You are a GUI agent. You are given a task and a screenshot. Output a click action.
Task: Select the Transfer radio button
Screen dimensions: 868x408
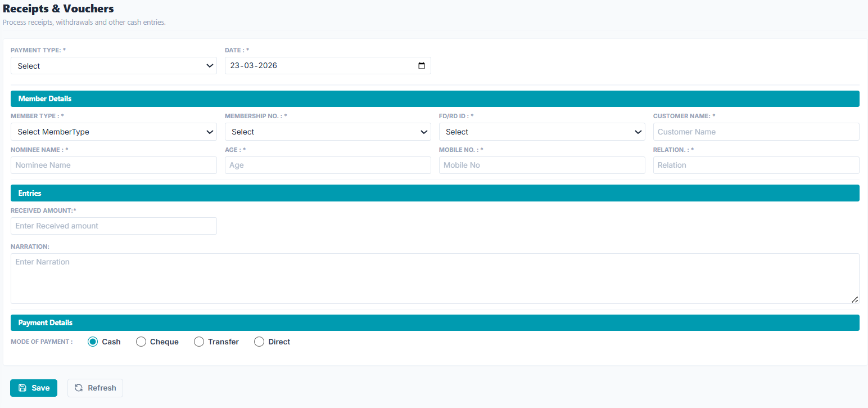click(199, 342)
